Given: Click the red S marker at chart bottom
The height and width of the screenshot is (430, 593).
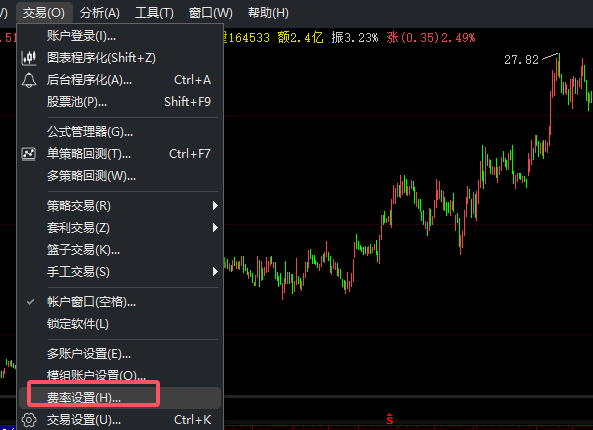Looking at the screenshot, I should coord(390,419).
